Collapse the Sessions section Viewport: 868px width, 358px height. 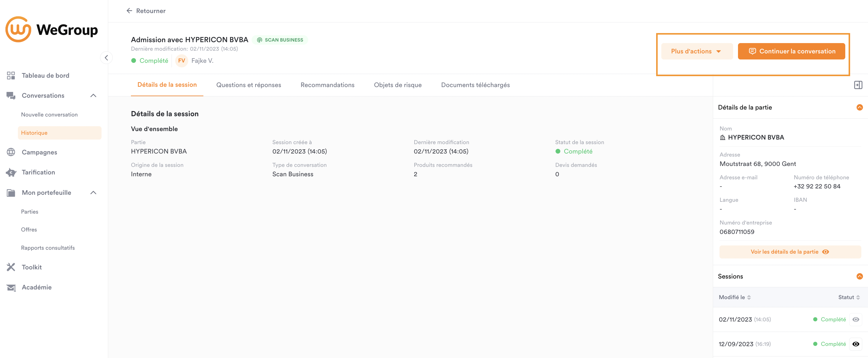pos(860,276)
